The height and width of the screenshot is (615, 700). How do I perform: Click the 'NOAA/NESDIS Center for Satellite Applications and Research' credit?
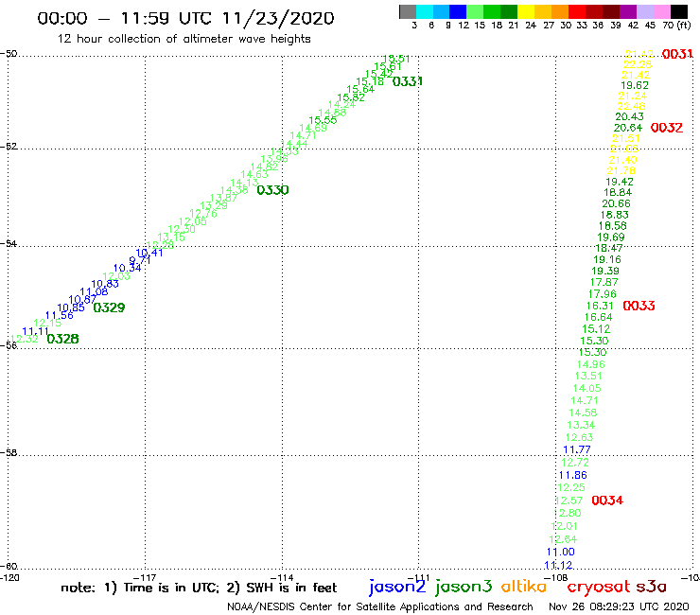point(380,607)
